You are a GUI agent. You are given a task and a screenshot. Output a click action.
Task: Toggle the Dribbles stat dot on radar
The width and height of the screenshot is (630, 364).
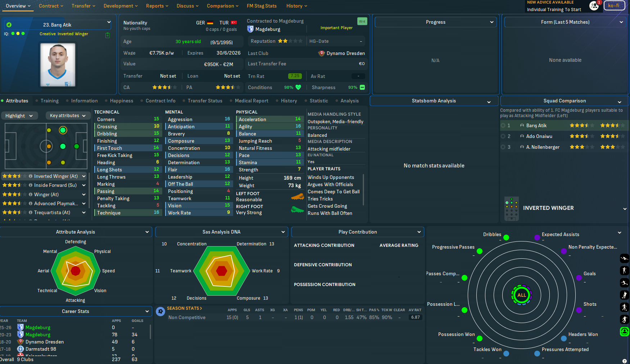click(x=506, y=238)
